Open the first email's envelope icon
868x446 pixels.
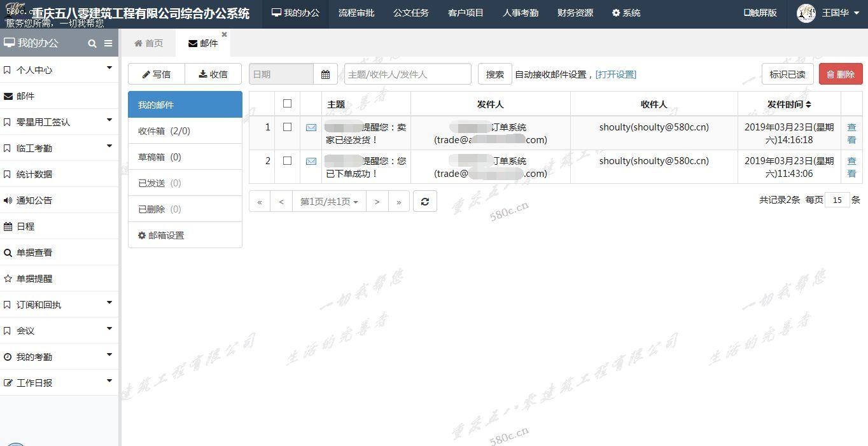(311, 127)
